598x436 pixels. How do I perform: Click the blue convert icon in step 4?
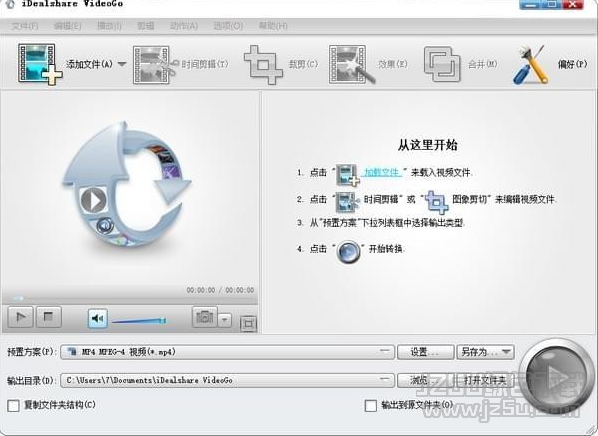[x=349, y=252]
